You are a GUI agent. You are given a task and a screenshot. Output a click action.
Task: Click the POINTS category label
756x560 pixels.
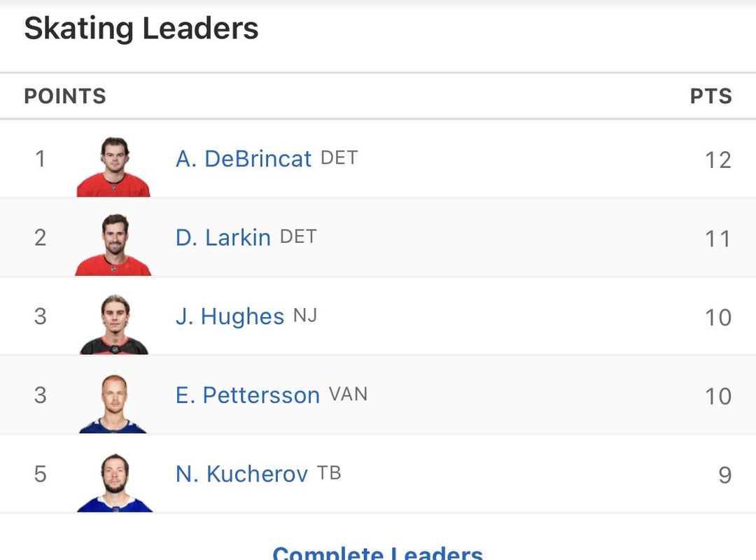coord(65,96)
